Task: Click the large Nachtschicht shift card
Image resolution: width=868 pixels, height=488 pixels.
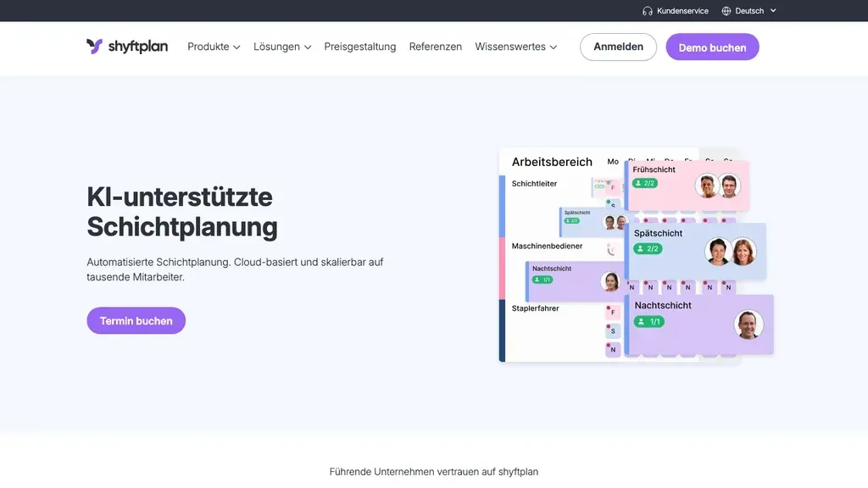Action: (x=698, y=324)
